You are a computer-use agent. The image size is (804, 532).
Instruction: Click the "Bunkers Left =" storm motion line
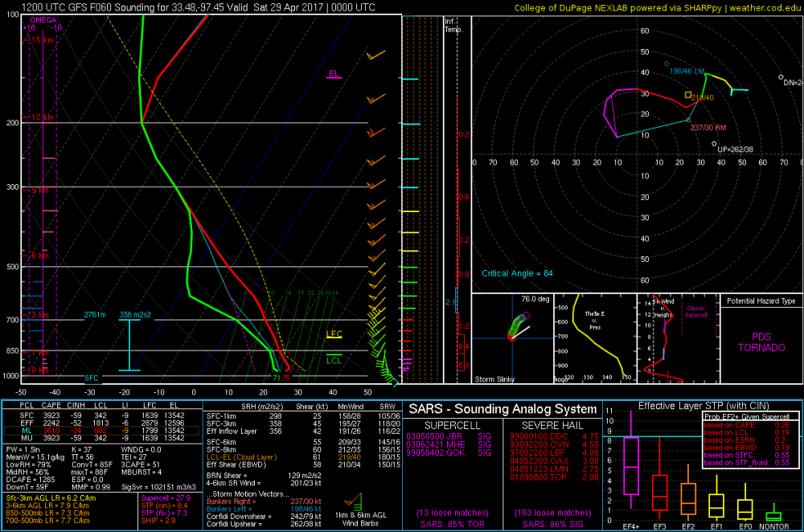pos(264,509)
